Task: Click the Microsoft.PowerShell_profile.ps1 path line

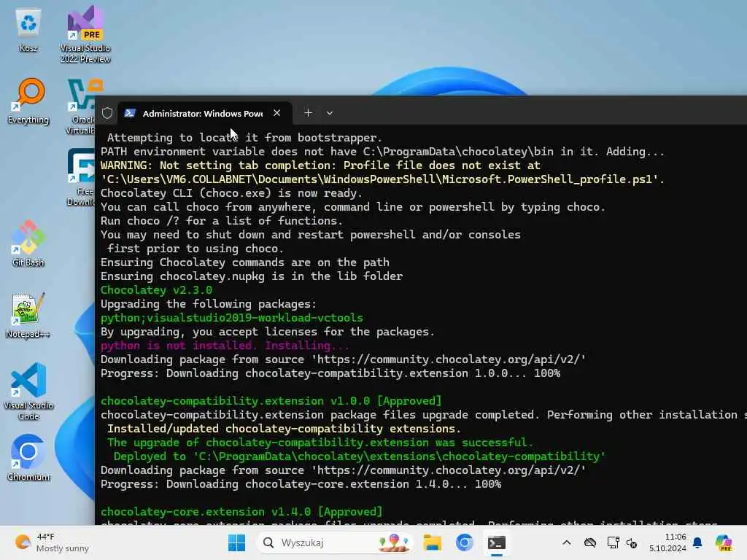Action: (x=382, y=179)
